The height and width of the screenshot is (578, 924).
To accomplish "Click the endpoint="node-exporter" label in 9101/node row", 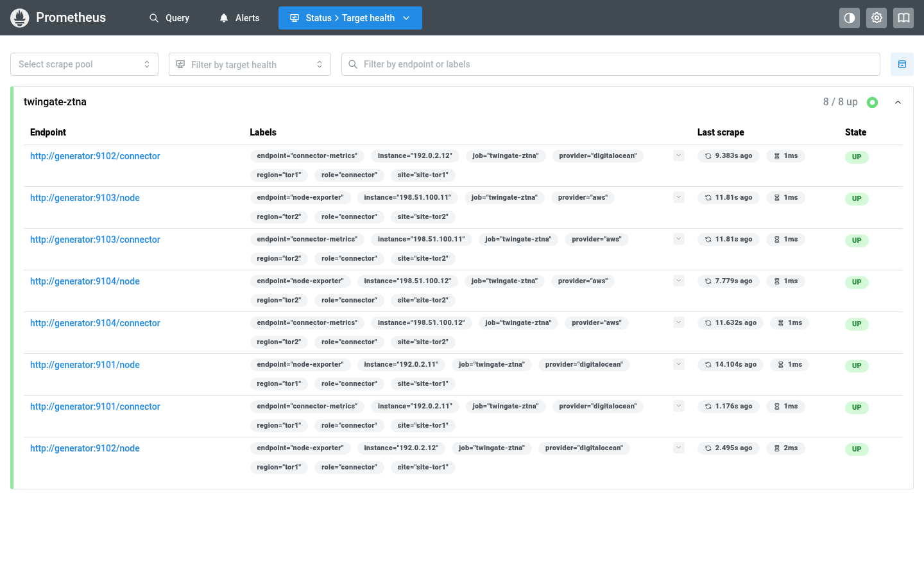I will pyautogui.click(x=300, y=365).
